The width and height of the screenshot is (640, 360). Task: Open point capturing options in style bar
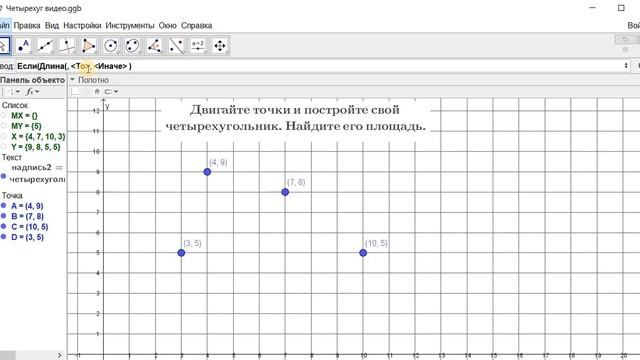point(111,91)
